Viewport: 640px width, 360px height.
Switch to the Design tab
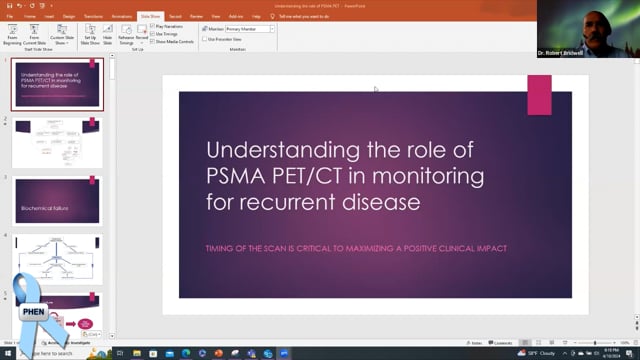click(69, 16)
